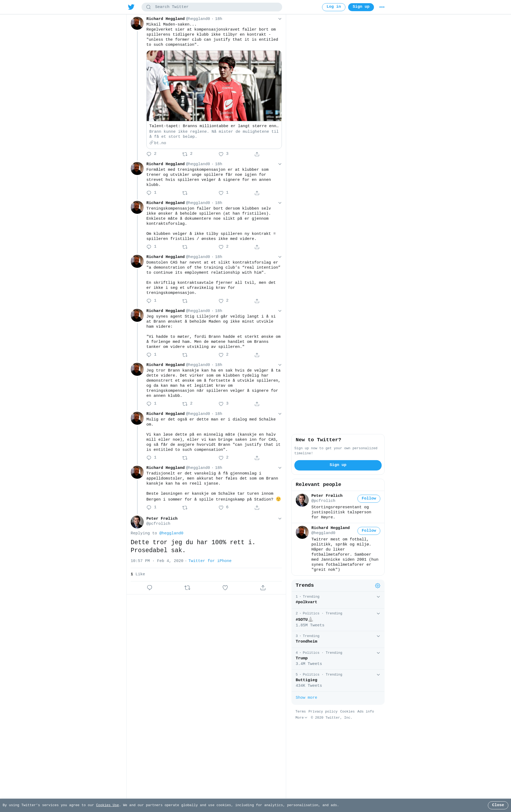Click Show more under Trends

[x=306, y=698]
